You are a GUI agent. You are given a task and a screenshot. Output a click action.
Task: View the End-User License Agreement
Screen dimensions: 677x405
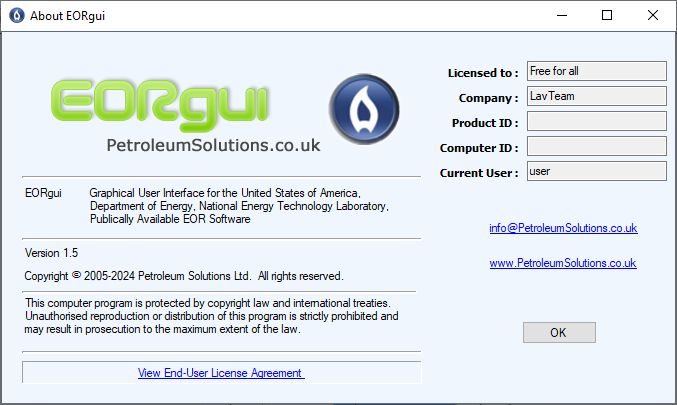221,373
